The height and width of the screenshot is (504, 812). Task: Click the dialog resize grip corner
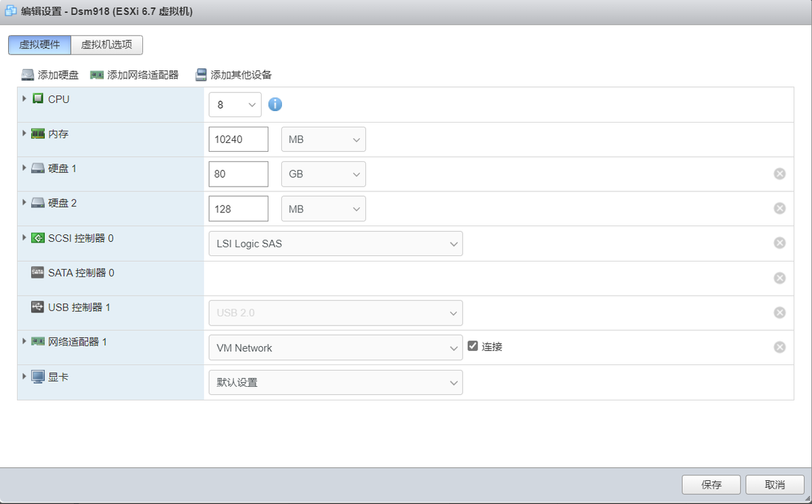pos(807,499)
